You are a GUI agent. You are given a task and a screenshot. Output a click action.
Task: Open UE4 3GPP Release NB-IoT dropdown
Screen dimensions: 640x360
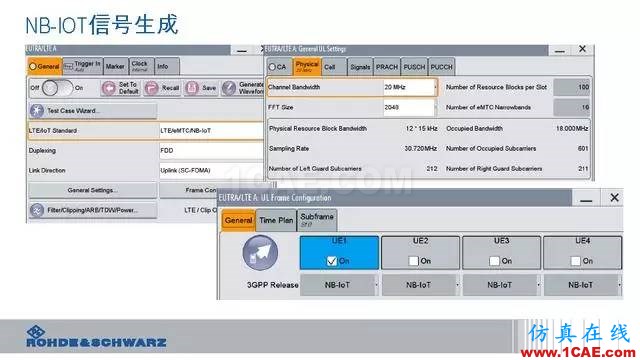pos(582,285)
